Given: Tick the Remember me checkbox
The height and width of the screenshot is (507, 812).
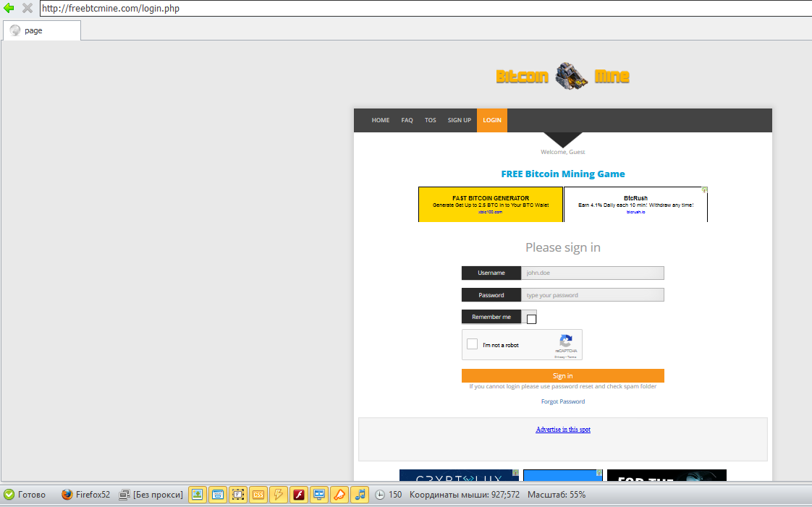Looking at the screenshot, I should (531, 319).
